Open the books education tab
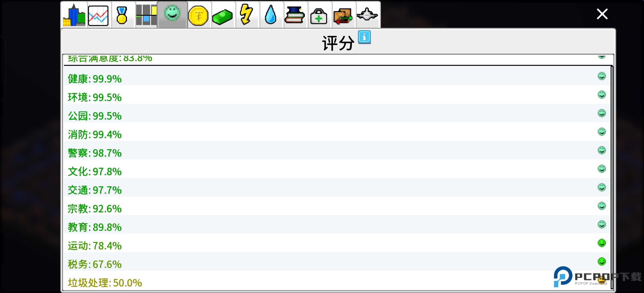This screenshot has height=293, width=644. pos(294,15)
